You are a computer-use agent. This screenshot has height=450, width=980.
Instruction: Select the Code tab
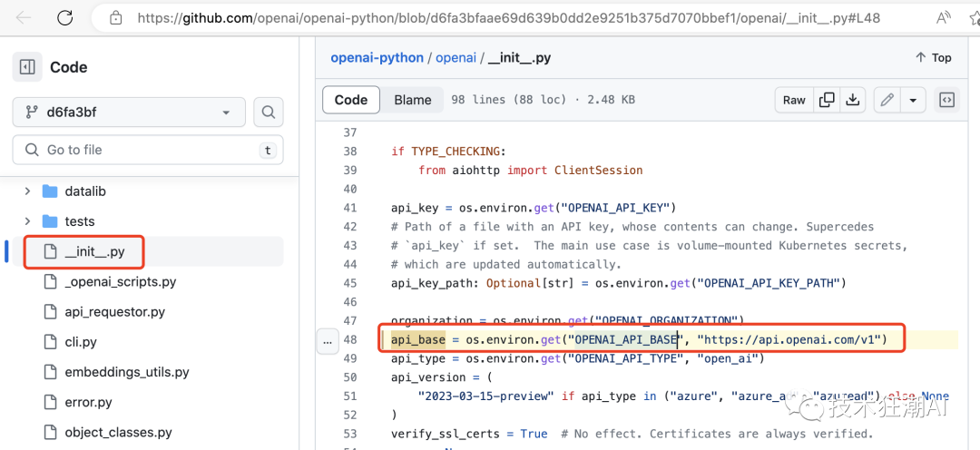pyautogui.click(x=351, y=100)
